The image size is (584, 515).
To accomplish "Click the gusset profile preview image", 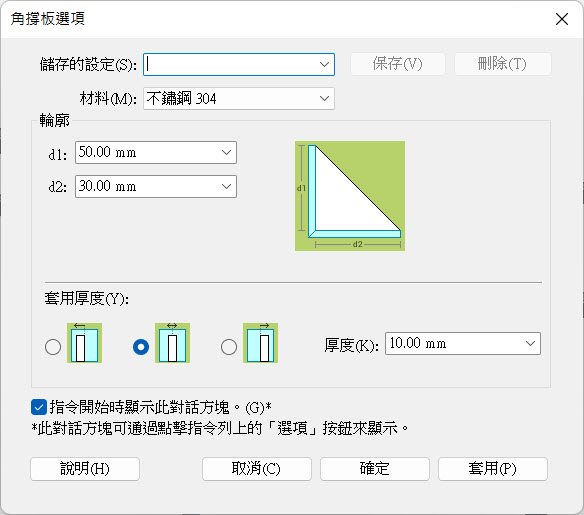I will pyautogui.click(x=350, y=196).
